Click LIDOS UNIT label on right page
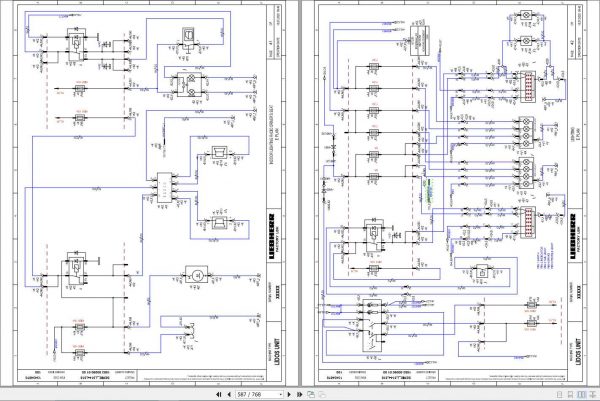The image size is (600, 401). point(578,352)
